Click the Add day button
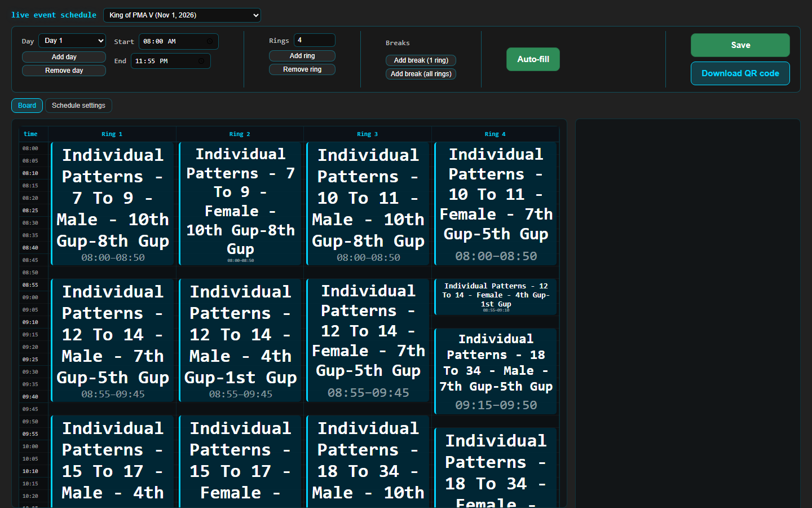The height and width of the screenshot is (508, 812). pos(64,57)
